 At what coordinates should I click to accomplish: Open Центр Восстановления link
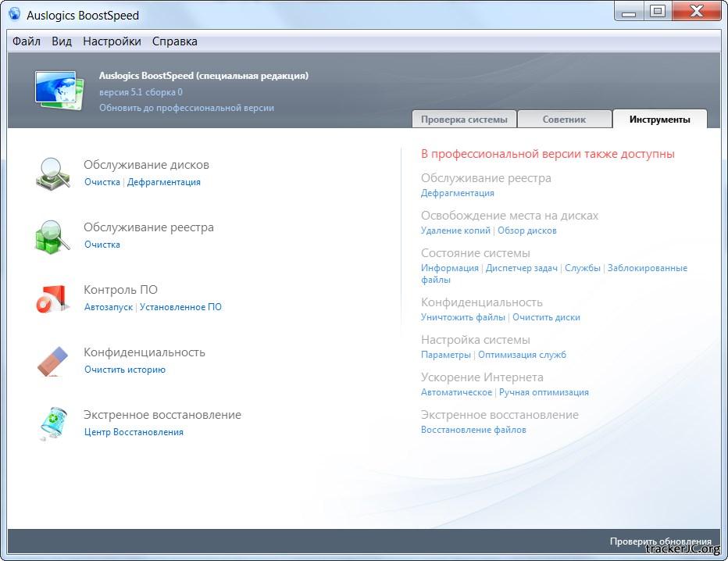pos(134,432)
